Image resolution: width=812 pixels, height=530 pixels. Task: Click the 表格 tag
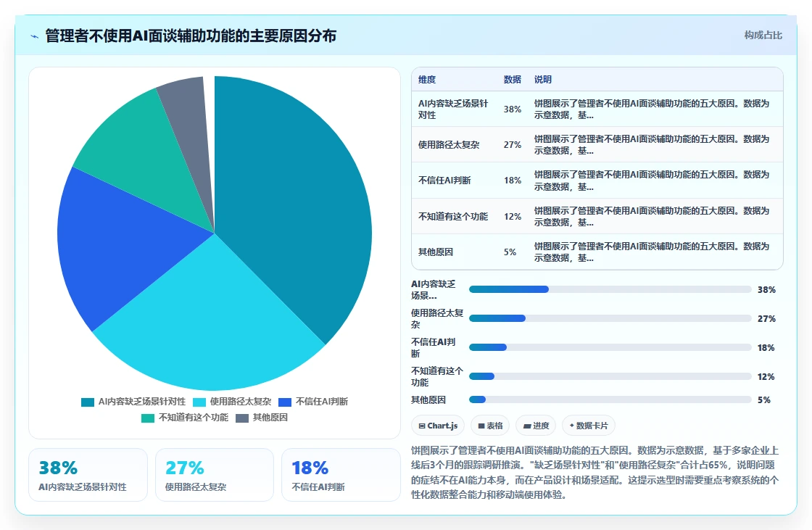[x=490, y=426]
